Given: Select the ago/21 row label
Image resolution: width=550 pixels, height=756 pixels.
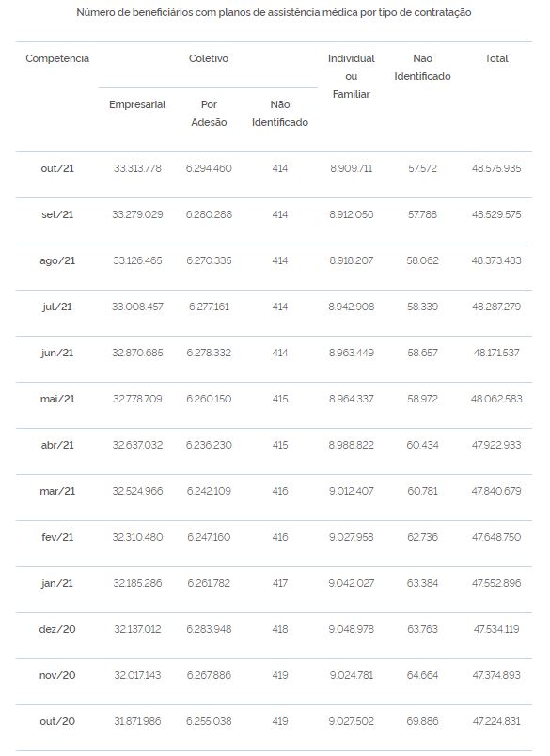Looking at the screenshot, I should 57,260.
